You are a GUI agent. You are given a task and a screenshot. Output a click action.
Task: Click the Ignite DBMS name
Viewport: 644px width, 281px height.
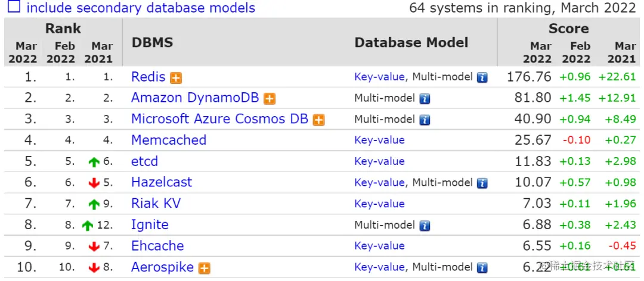(x=150, y=225)
